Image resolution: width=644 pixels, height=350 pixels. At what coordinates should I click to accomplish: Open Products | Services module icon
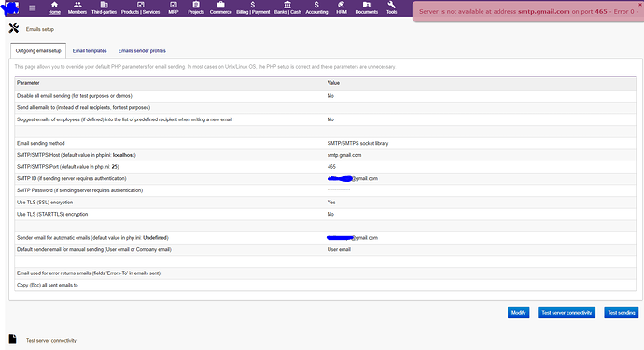coord(140,5)
